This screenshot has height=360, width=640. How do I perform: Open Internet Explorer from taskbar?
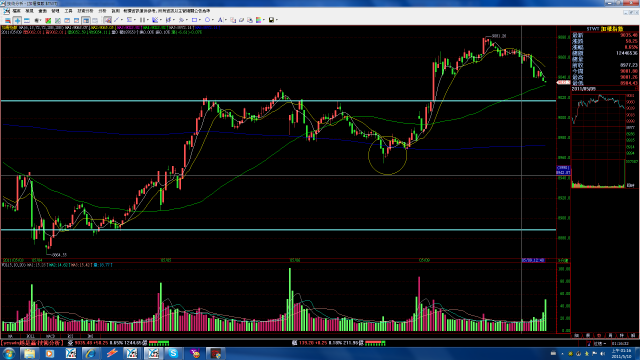[91, 353]
